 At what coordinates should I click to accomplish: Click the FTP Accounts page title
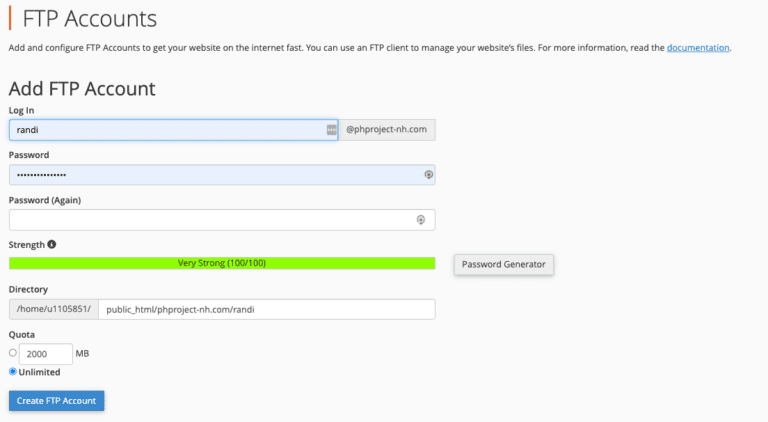click(90, 19)
